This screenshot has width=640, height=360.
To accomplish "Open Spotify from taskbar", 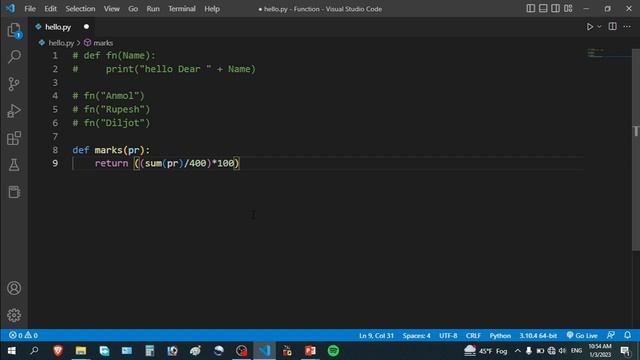I will pyautogui.click(x=333, y=351).
